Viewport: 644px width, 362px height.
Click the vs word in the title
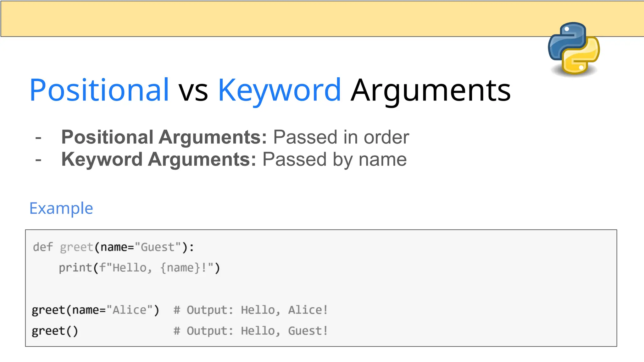tap(193, 90)
